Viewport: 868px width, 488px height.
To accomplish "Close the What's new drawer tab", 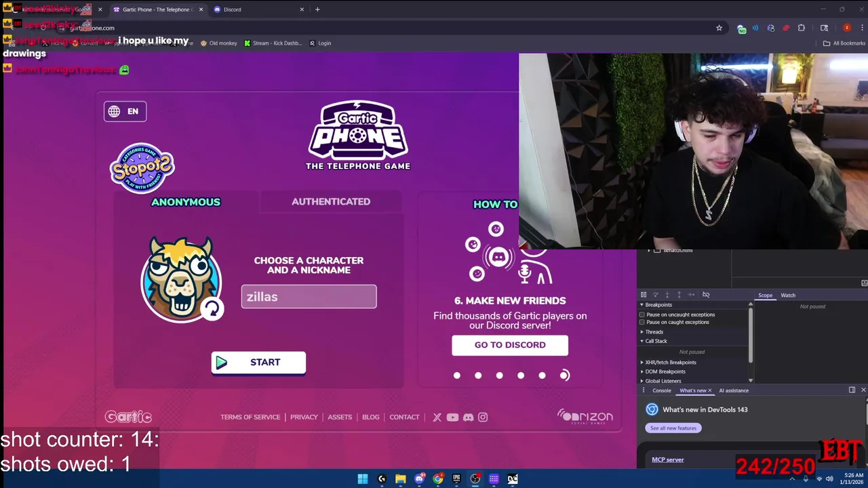I will [710, 390].
